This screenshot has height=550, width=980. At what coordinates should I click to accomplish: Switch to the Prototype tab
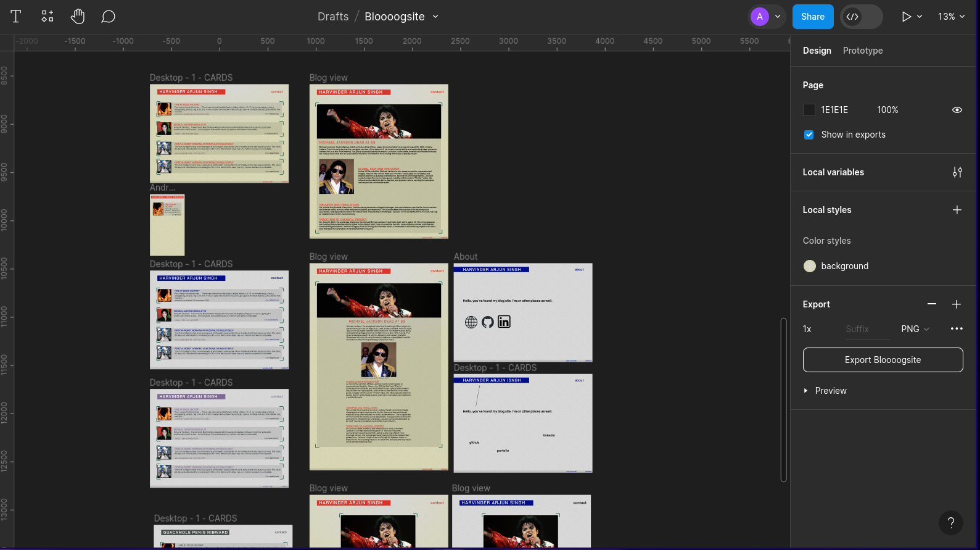862,51
